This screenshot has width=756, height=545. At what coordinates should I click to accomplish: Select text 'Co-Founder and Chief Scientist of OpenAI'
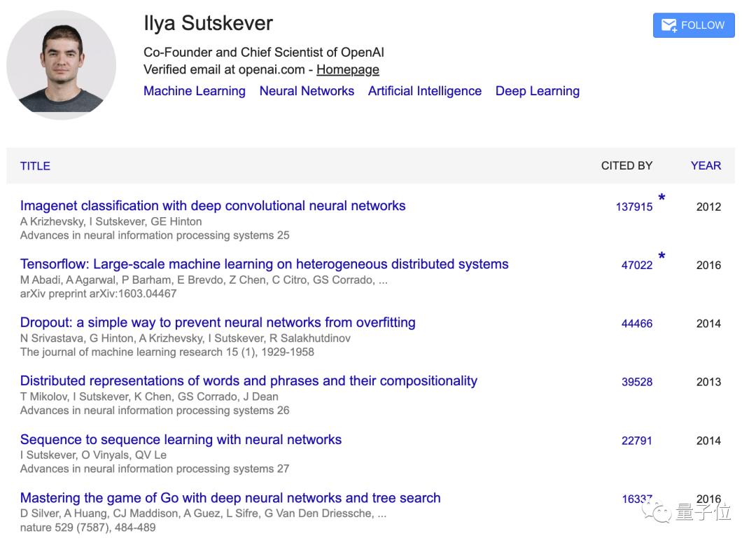[x=264, y=52]
